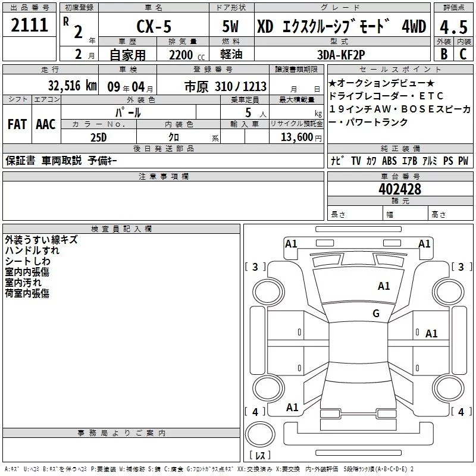Viewport: 476px width, 476px height.
Task: Click exterior grade B
Action: coord(444,54)
